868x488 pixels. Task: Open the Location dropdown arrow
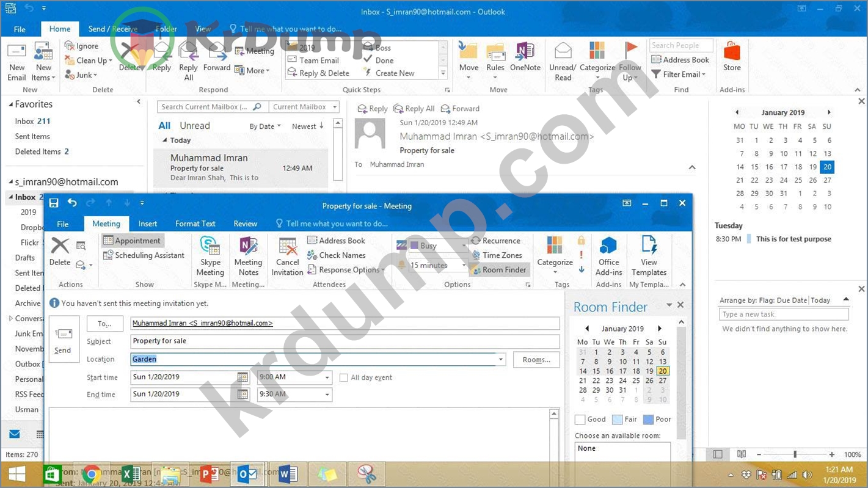[x=501, y=359]
